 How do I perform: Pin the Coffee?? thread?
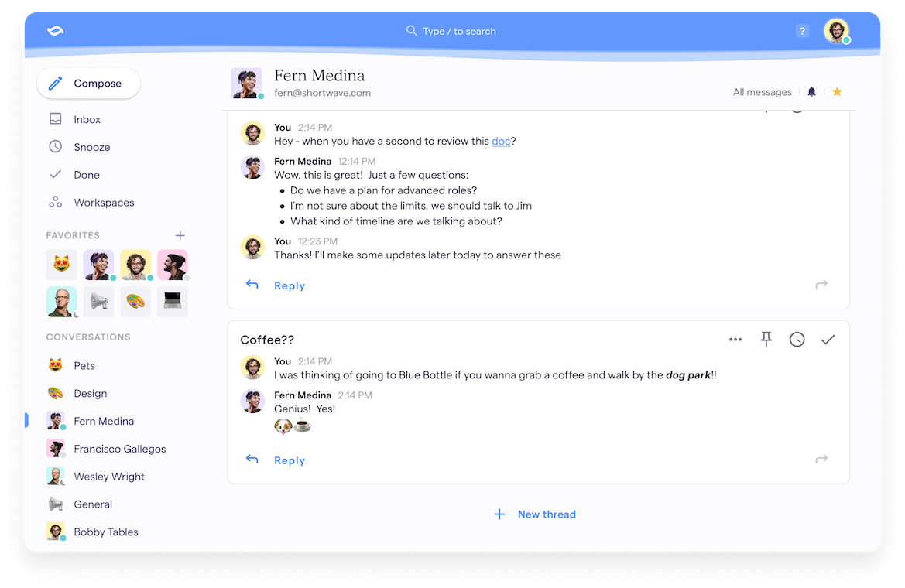[766, 339]
